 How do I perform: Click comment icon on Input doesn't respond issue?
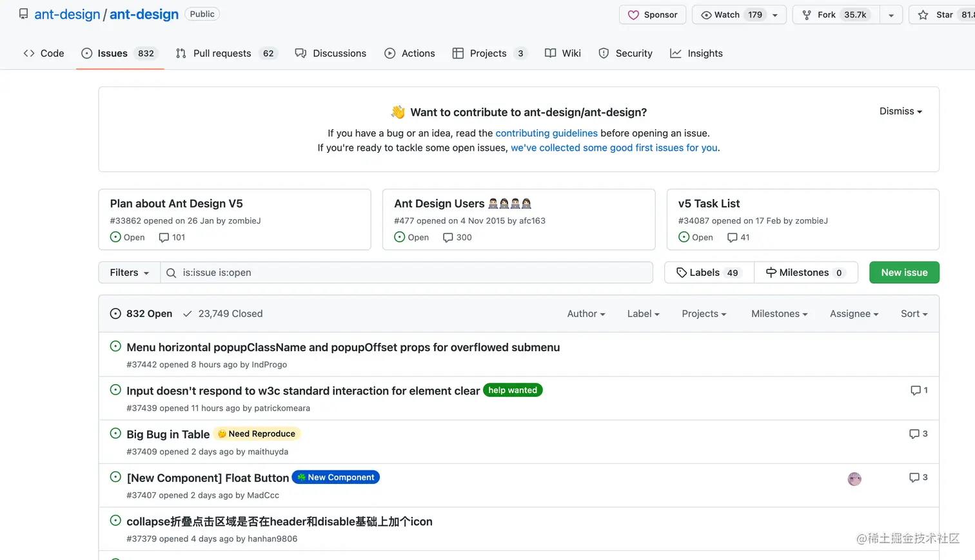(x=915, y=391)
